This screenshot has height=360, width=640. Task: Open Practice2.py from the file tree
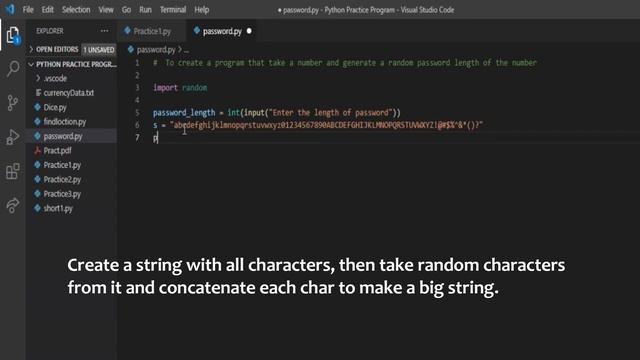[62, 179]
